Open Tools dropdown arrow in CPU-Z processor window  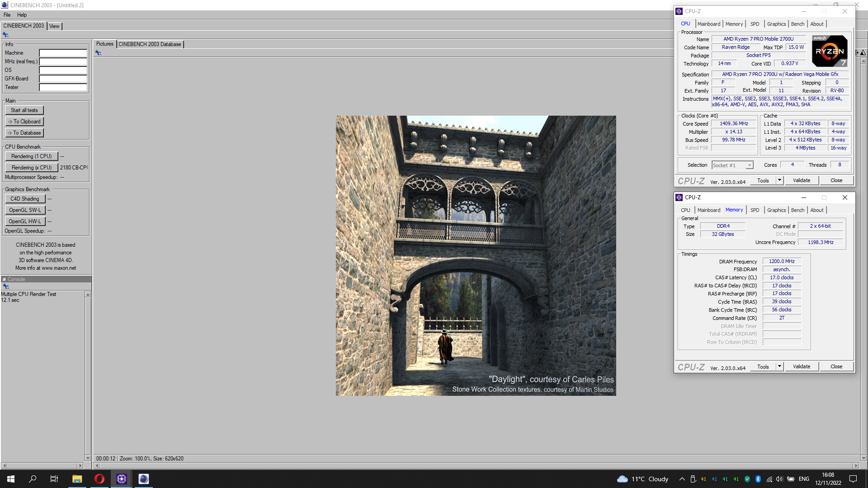click(779, 180)
